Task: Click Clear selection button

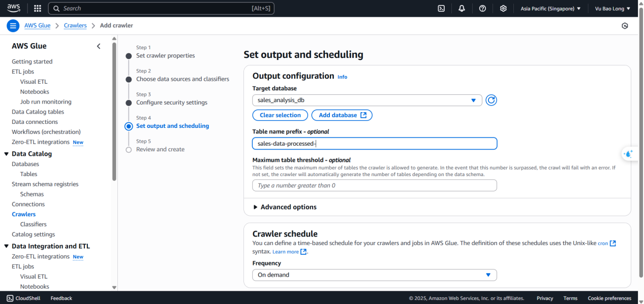Action: pos(280,115)
